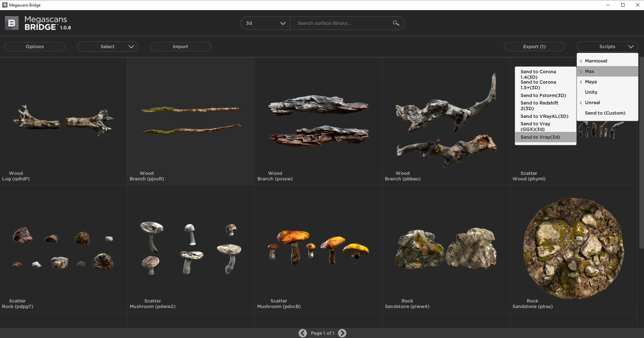Choose Send to (Custom) entry

608,113
